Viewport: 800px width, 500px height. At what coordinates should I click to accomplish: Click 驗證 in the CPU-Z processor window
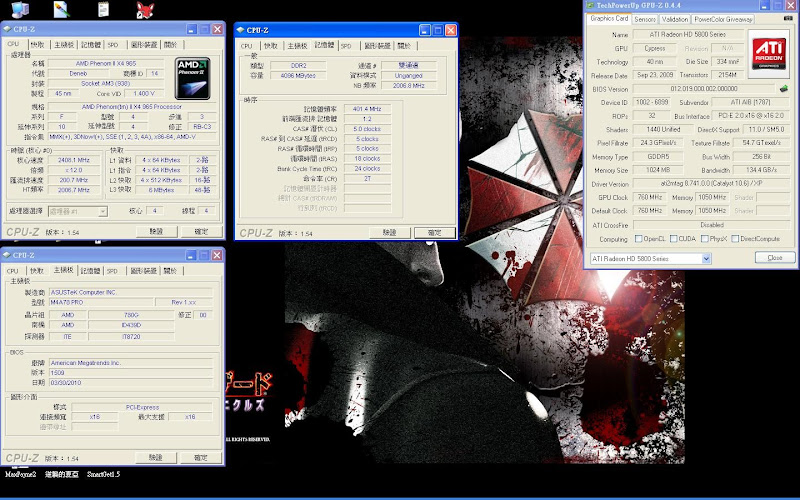157,232
